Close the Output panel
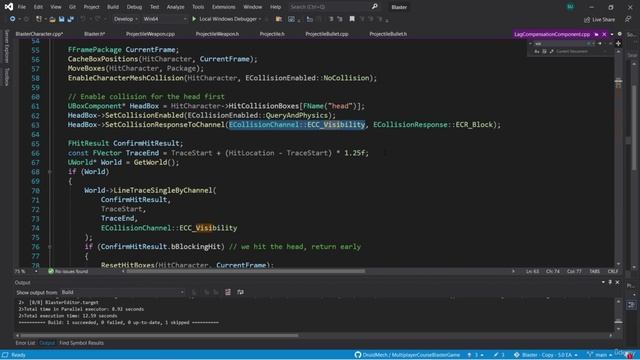The width and height of the screenshot is (640, 360). (617, 282)
